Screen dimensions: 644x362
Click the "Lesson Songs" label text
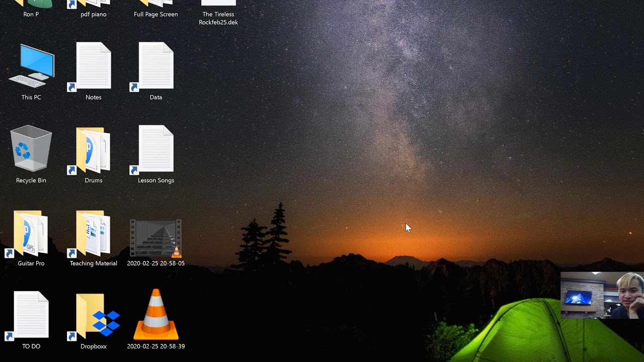pos(156,180)
